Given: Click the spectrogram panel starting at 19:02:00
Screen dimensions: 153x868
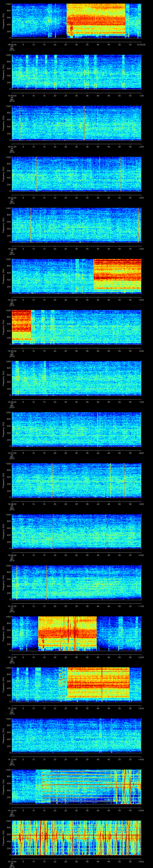Looking at the screenshot, I should [x=76, y=174].
